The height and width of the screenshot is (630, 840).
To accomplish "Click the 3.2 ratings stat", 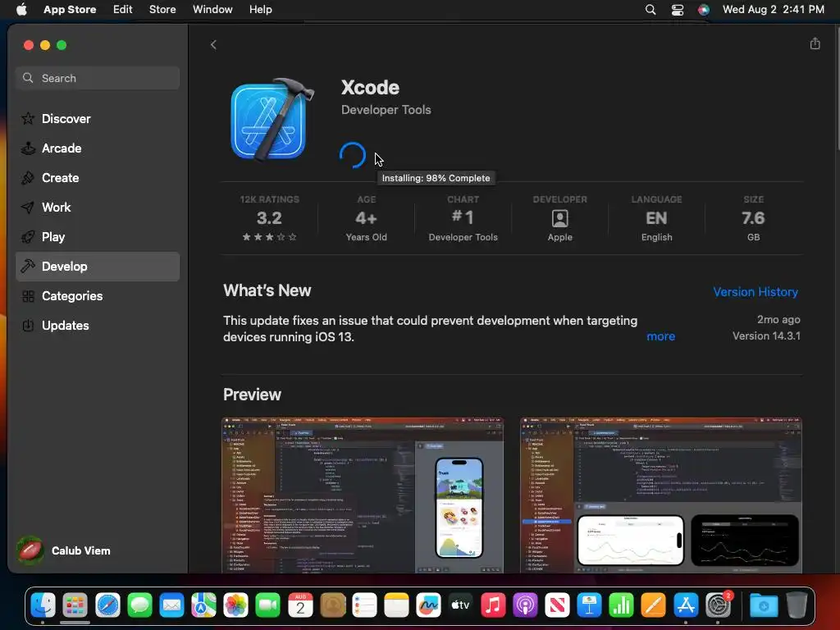I will coord(269,218).
